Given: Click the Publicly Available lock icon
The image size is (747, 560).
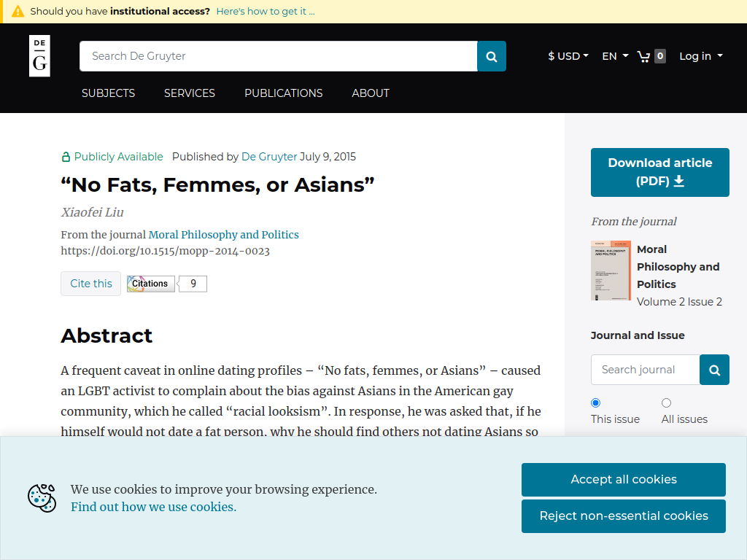Looking at the screenshot, I should [66, 157].
